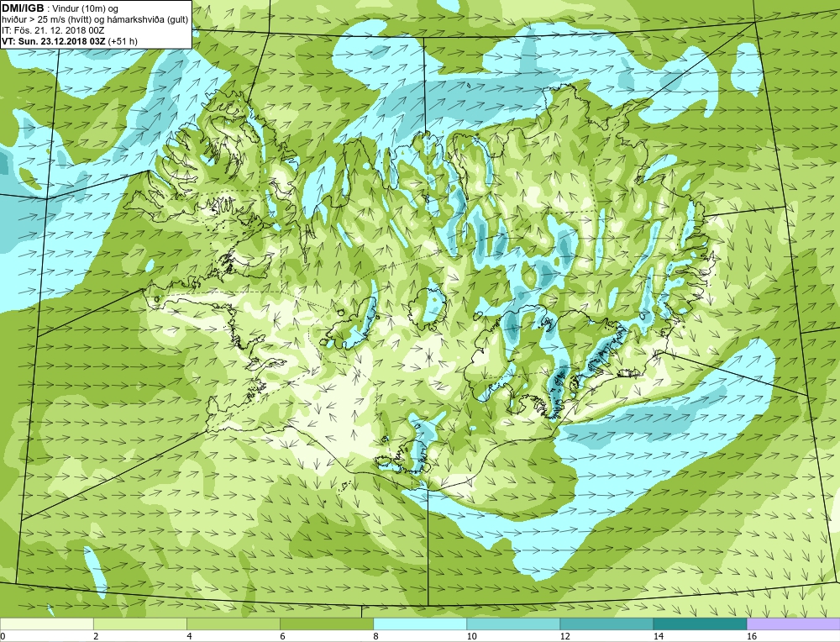Image resolution: width=840 pixels, height=642 pixels.
Task: Click the 10–12 m/s teal legend swatch
Action: coord(512,624)
